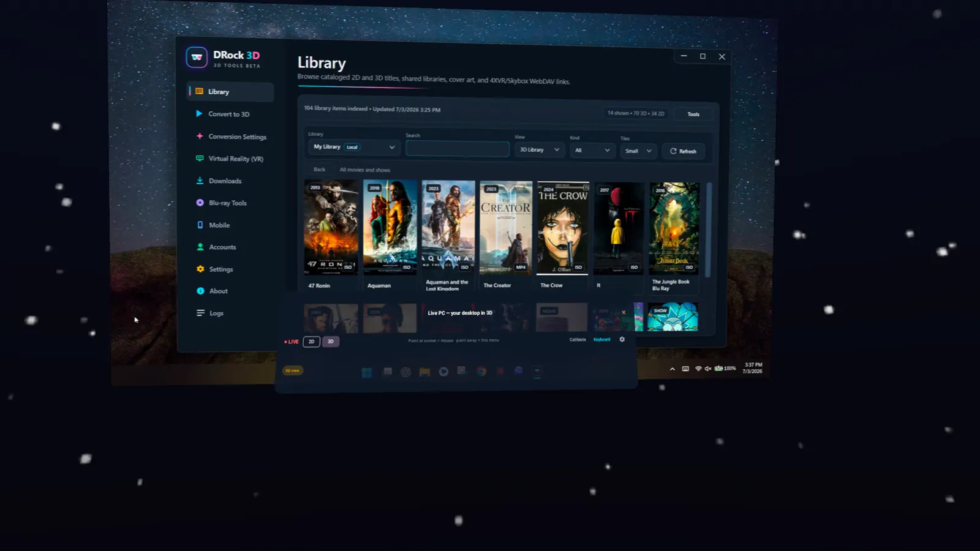Open the Aquaman 2018 poster
980x551 pixels.
(390, 227)
